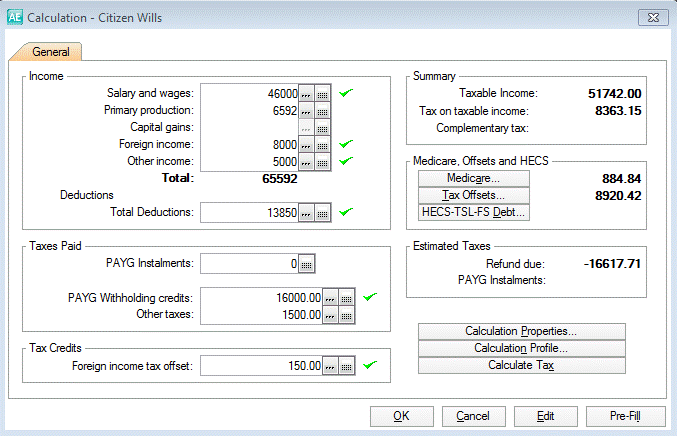Open calculator icon for Salary and wages
677x436 pixels.
click(x=322, y=93)
